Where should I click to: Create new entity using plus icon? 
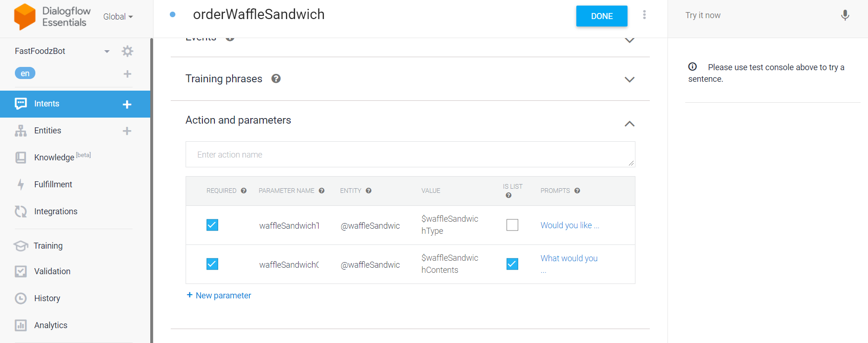(x=127, y=131)
